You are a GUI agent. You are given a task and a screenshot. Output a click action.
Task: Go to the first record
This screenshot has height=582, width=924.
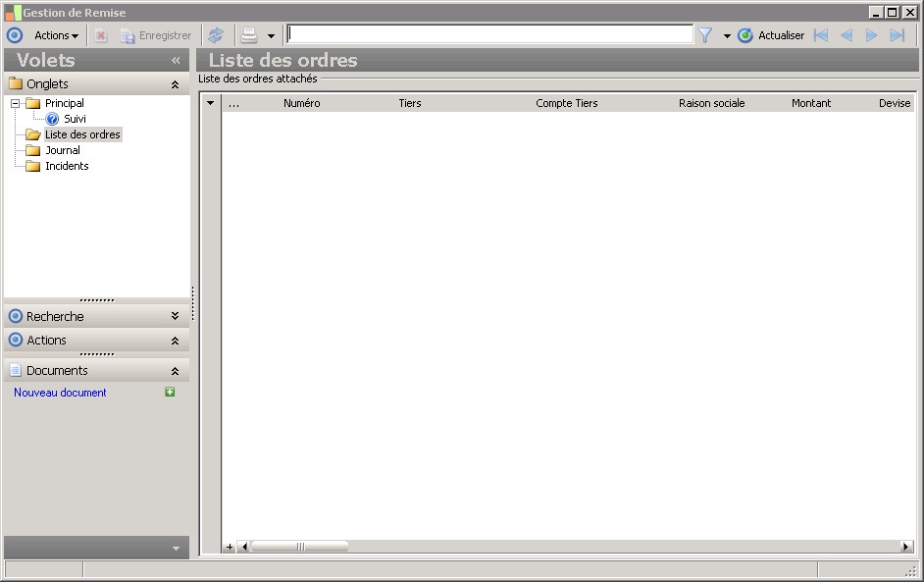pos(821,35)
